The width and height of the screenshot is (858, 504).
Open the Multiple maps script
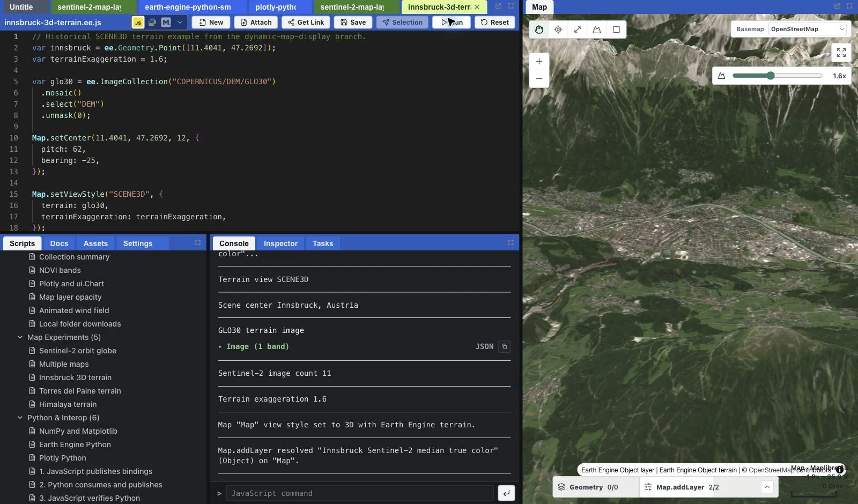[64, 364]
